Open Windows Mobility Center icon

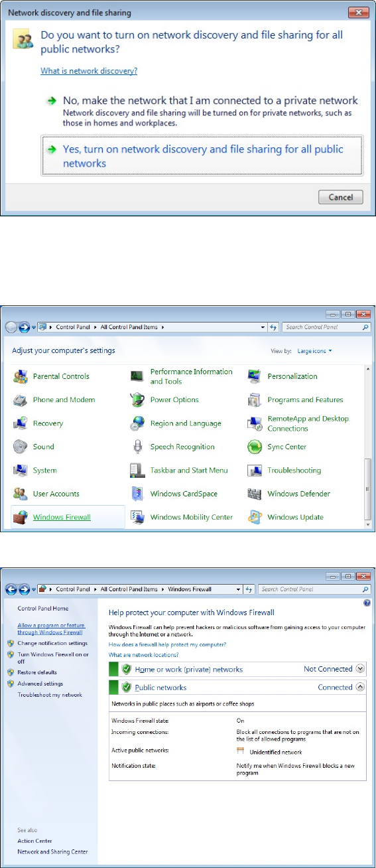point(138,517)
